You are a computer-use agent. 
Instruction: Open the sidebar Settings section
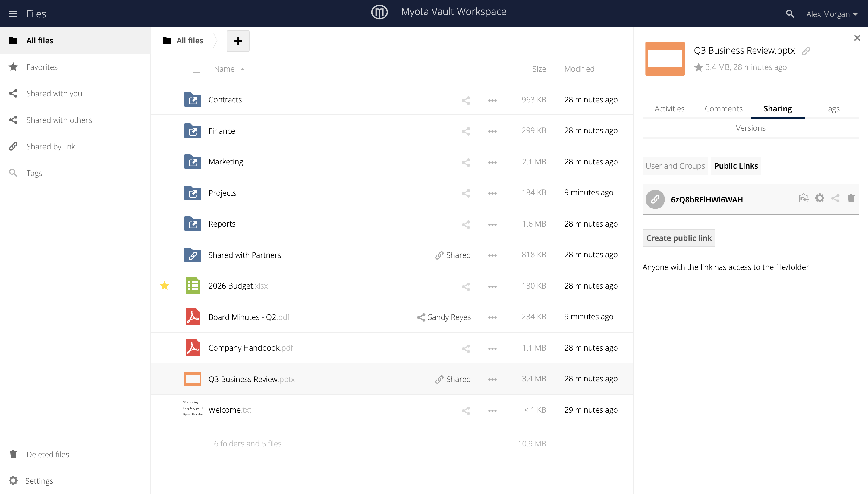click(x=75, y=481)
